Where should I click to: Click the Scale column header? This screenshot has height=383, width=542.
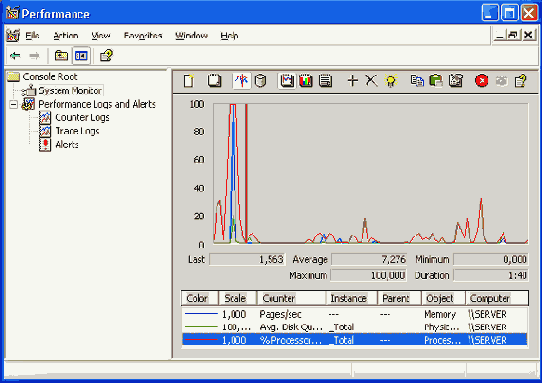[x=237, y=298]
